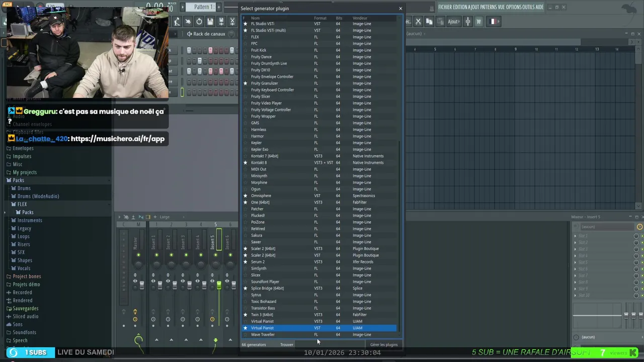Expand the Slot 1 arrow in mixer panel
Viewport: 644px width, 362px height.
coord(576,236)
